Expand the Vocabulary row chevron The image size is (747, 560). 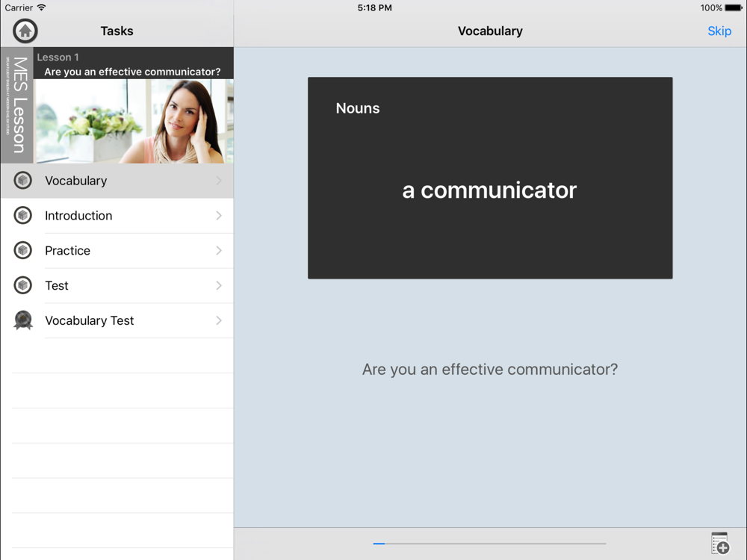[x=219, y=181]
